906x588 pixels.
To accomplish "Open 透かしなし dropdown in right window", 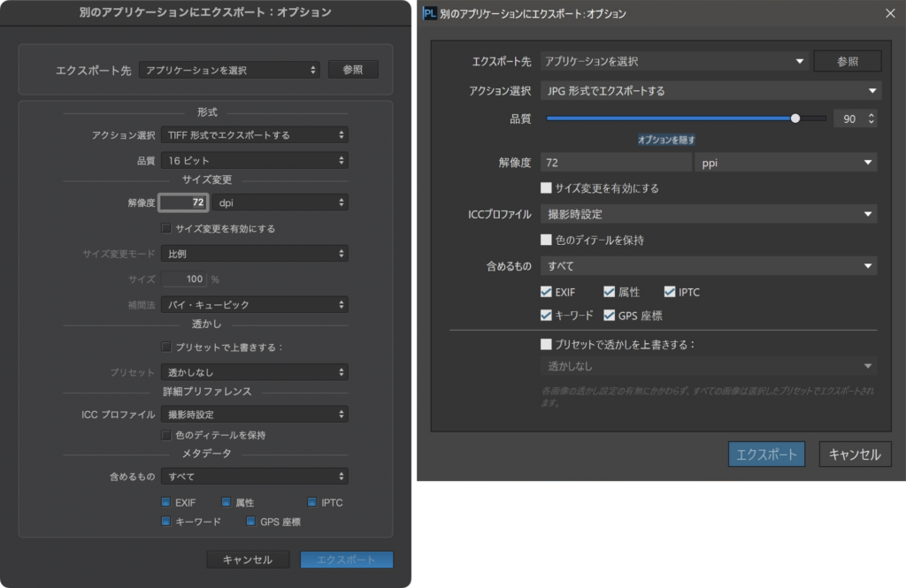I will pyautogui.click(x=709, y=366).
